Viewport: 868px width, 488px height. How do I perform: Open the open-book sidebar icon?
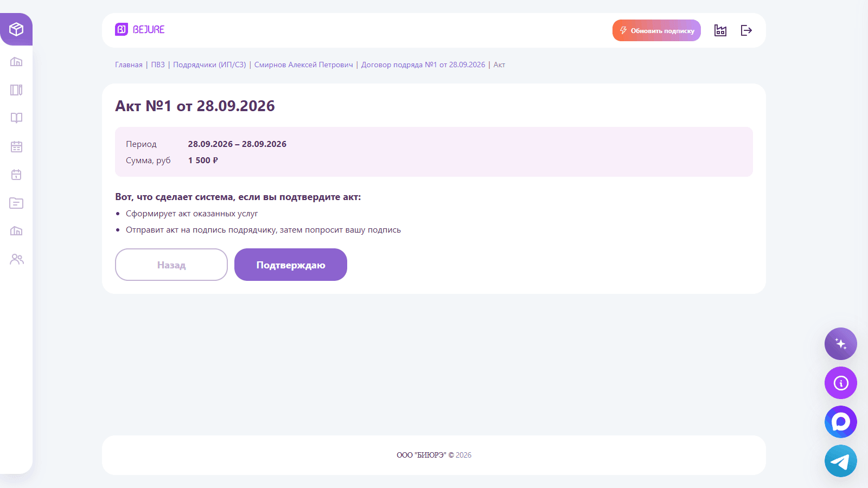click(16, 118)
